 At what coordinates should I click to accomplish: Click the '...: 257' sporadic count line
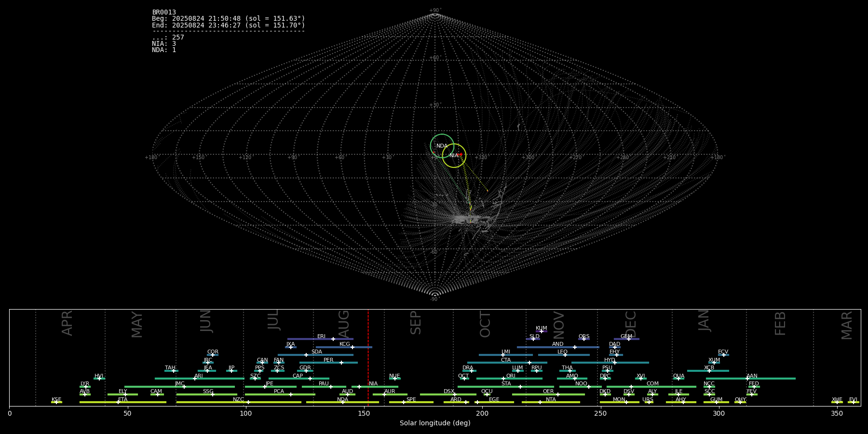[168, 38]
